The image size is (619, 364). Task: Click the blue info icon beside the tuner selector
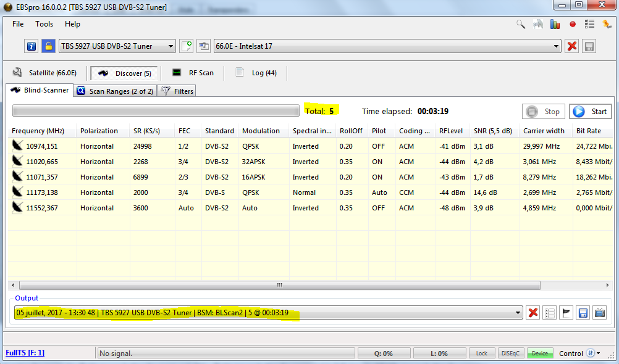point(32,46)
